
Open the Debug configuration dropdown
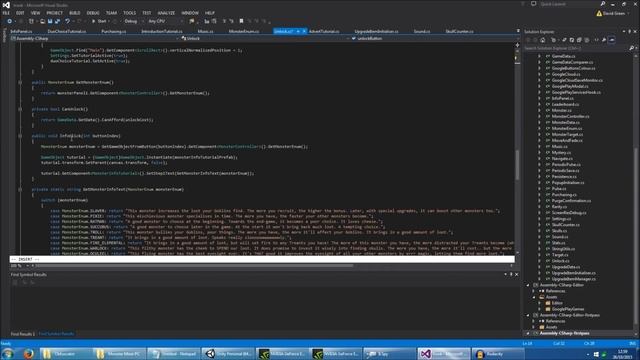(x=133, y=21)
